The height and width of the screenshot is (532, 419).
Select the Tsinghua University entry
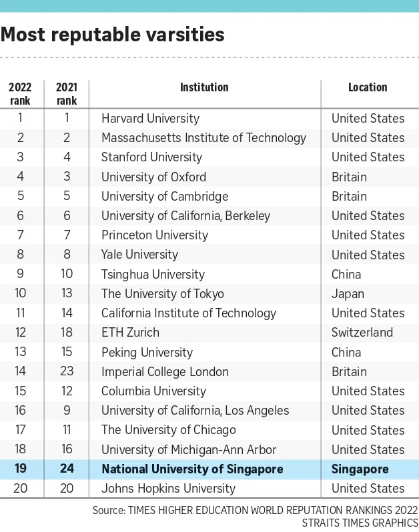pyautogui.click(x=153, y=274)
